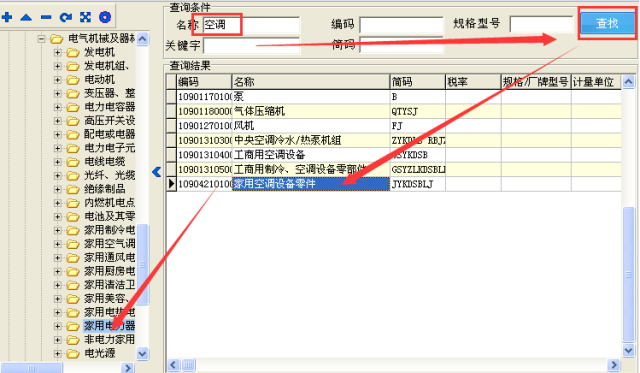Select the 家用电热电 tree item

click(x=109, y=312)
